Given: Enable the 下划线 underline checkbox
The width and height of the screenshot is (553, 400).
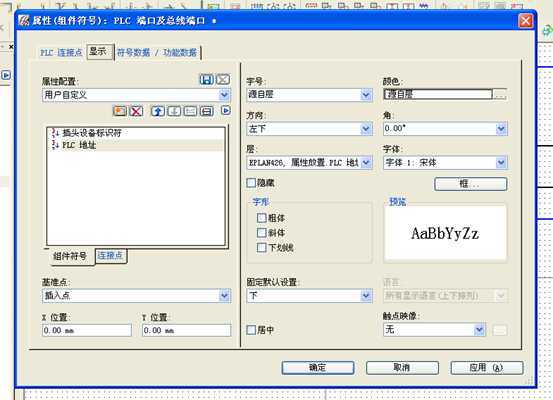Looking at the screenshot, I should [261, 247].
